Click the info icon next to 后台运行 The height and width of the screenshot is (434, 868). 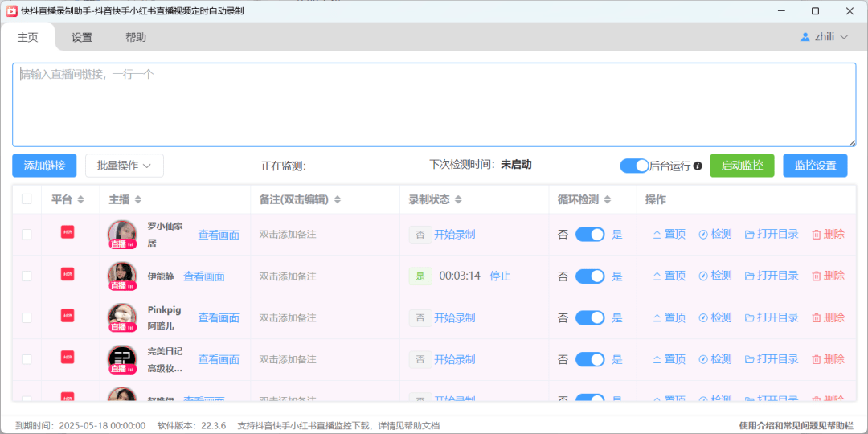[x=698, y=166]
